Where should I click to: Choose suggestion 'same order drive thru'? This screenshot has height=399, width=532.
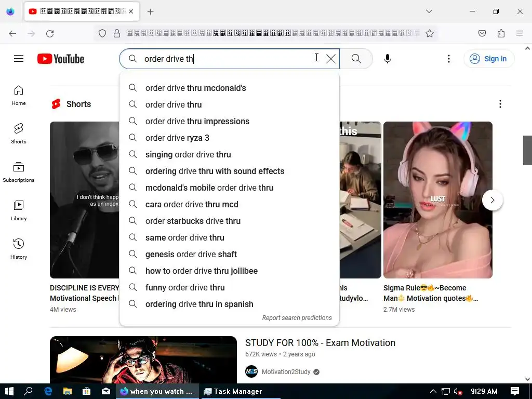point(229,238)
